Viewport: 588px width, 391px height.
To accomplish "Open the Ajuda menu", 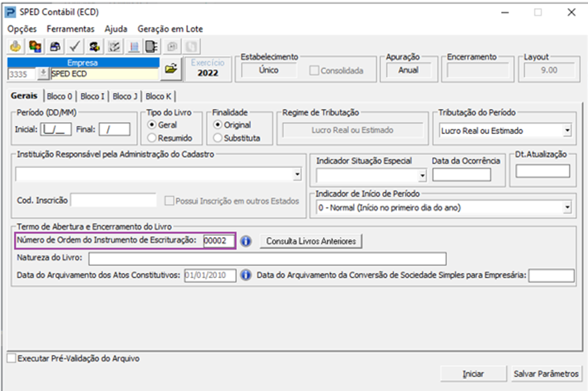I will [116, 29].
